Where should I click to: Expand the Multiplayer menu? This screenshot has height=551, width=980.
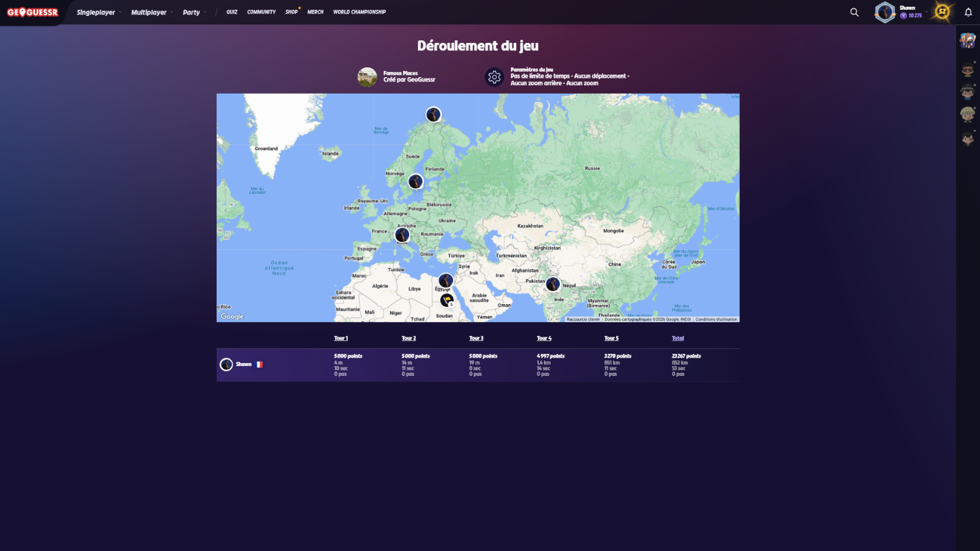pos(149,12)
